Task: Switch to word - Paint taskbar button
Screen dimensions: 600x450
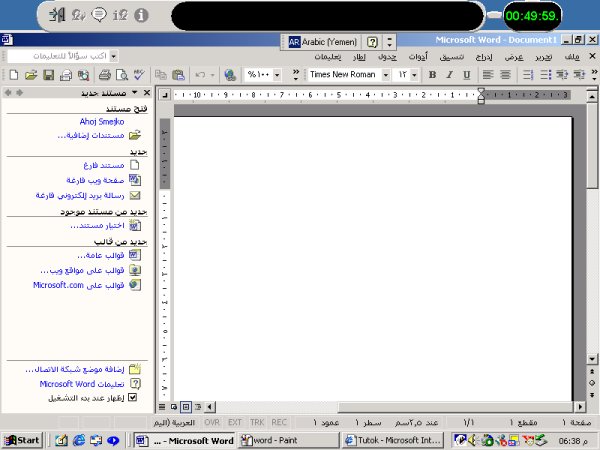Action: tap(288, 440)
